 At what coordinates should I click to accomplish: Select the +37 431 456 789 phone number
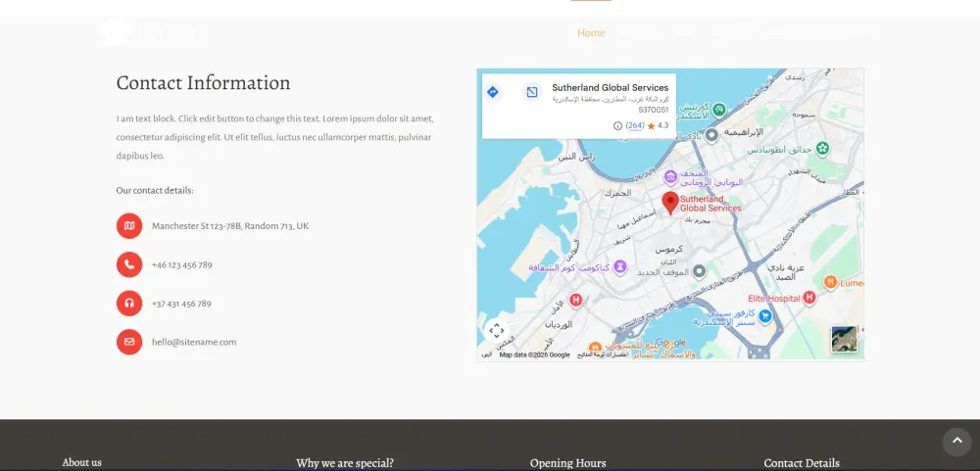coord(181,304)
